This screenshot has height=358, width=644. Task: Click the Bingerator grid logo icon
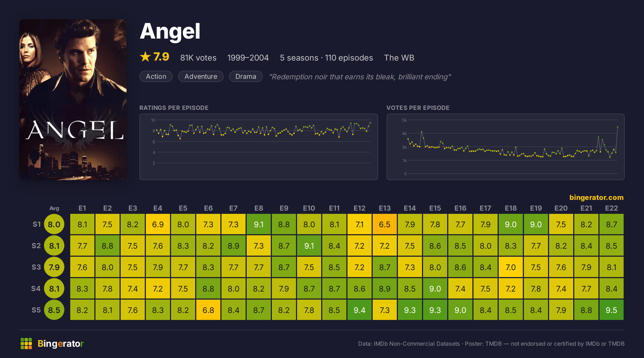click(26, 344)
